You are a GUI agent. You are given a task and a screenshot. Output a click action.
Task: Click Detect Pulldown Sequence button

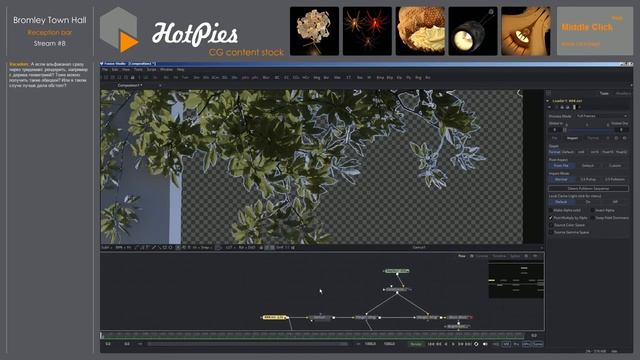tap(588, 189)
